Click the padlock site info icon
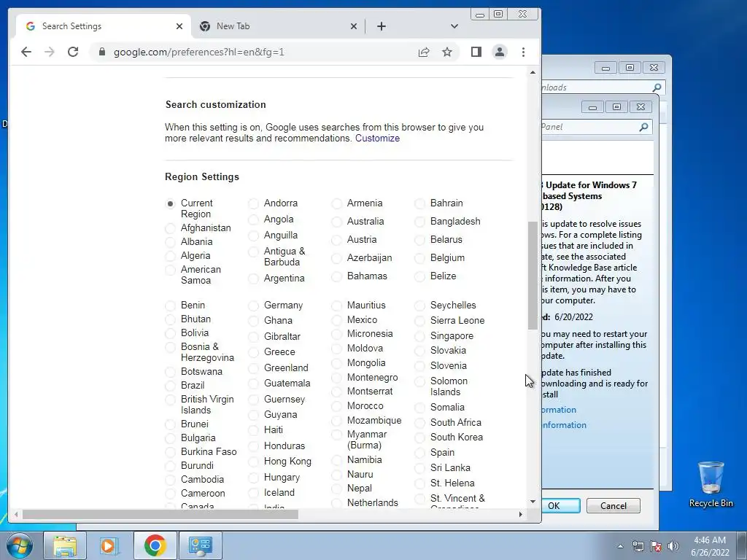The width and height of the screenshot is (747, 560). 101,52
